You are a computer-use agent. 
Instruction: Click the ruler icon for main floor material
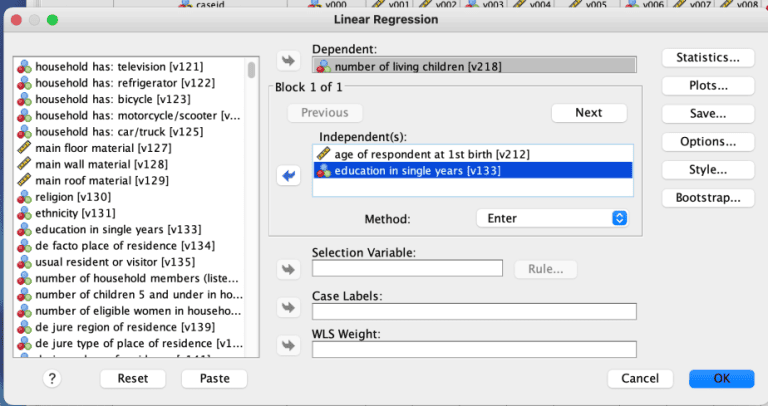click(24, 148)
